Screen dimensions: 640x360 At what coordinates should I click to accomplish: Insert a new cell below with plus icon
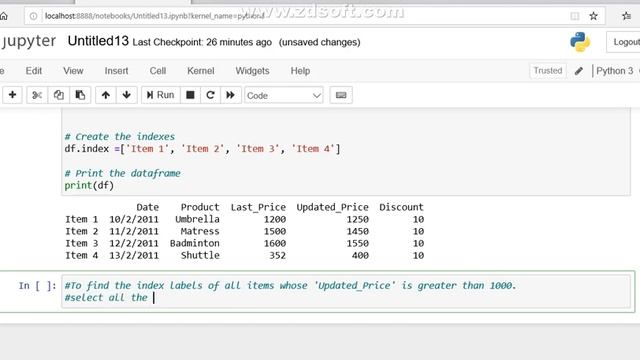tap(12, 95)
